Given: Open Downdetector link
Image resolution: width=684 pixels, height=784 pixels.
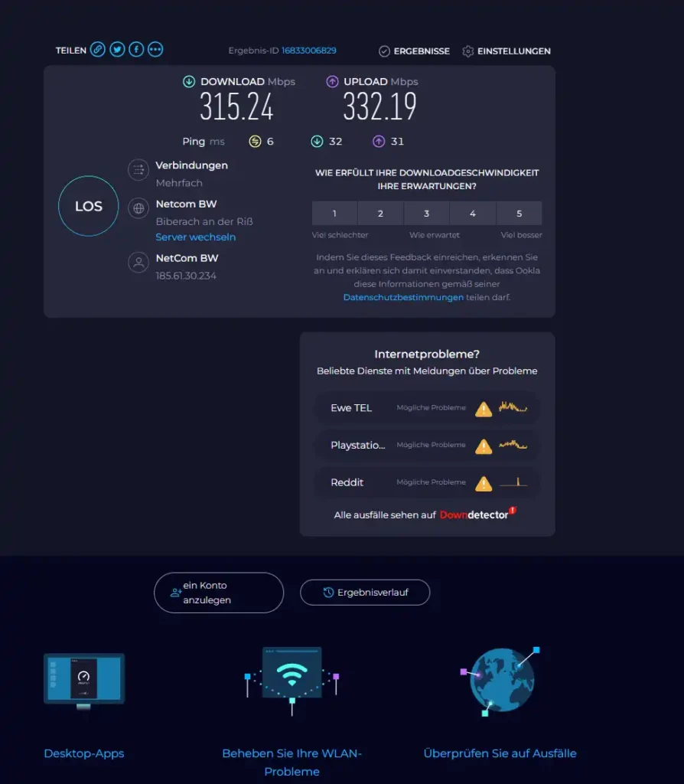Looking at the screenshot, I should [x=477, y=514].
